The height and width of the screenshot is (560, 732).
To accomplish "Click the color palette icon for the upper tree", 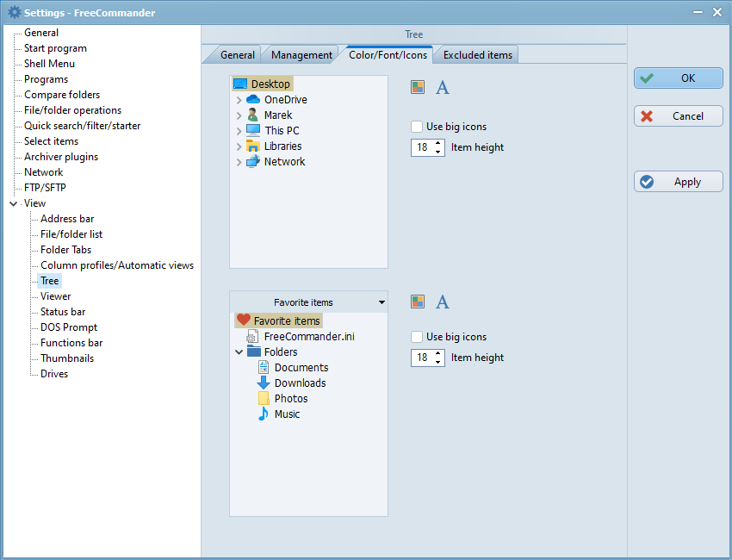I will [418, 87].
